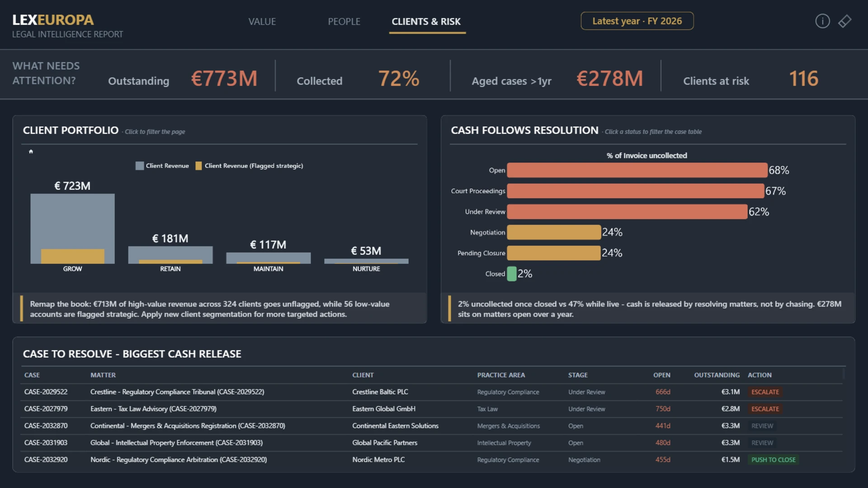Select client Crestline Baltic PLC
This screenshot has height=488, width=868.
380,392
